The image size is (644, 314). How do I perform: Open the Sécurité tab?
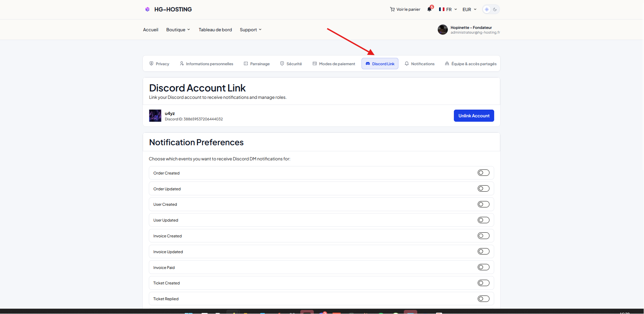coord(291,64)
